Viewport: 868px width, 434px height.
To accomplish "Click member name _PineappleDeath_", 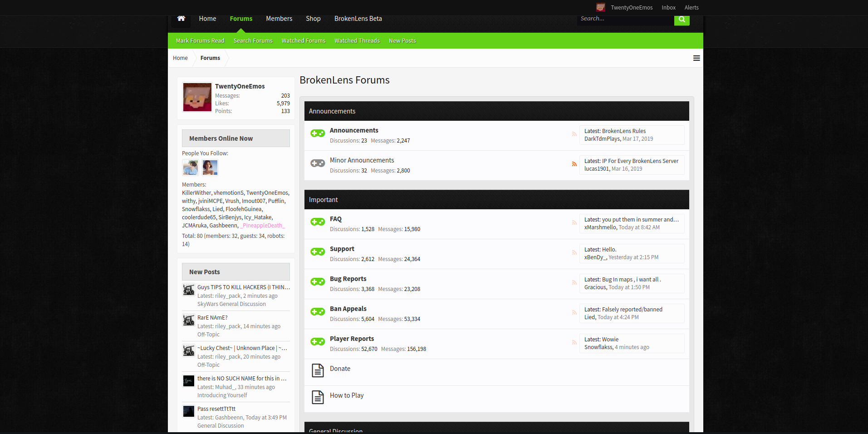I will coord(262,226).
